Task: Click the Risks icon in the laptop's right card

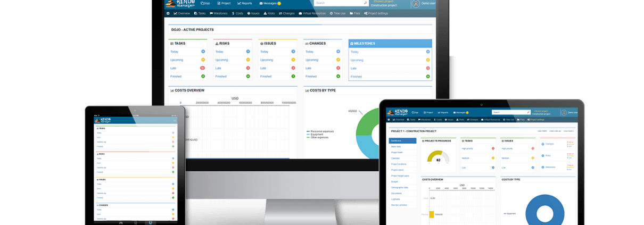Action: pyautogui.click(x=543, y=155)
